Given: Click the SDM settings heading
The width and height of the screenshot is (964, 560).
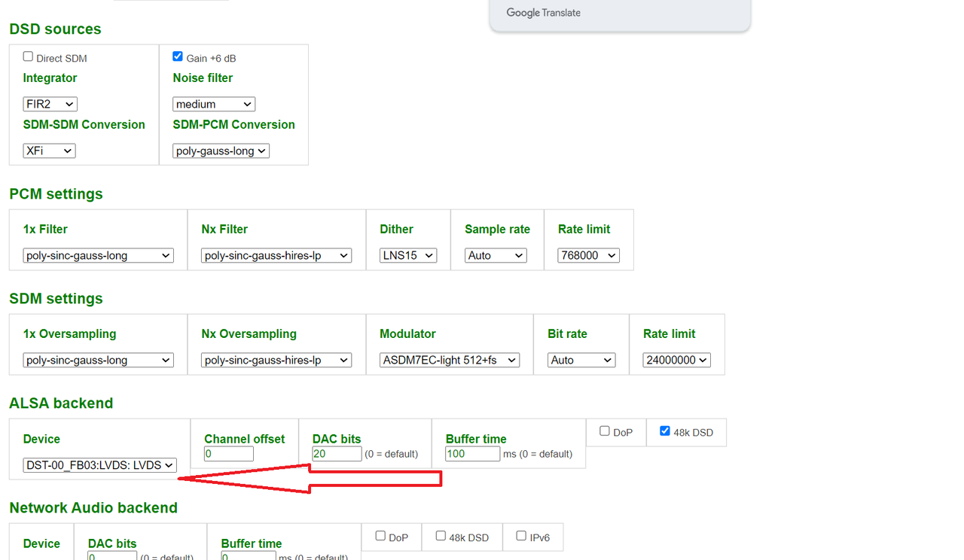Looking at the screenshot, I should pyautogui.click(x=56, y=299).
